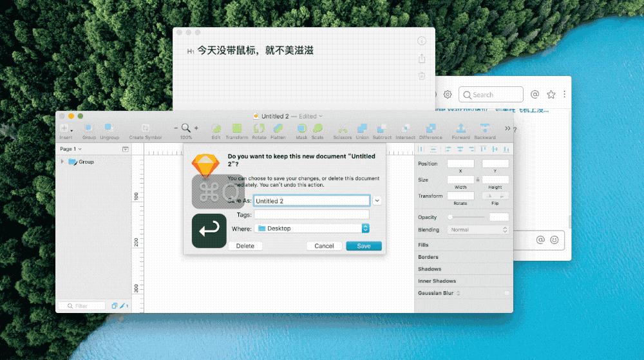Toggle the size proportions lock
This screenshot has height=360, width=644.
tap(478, 180)
